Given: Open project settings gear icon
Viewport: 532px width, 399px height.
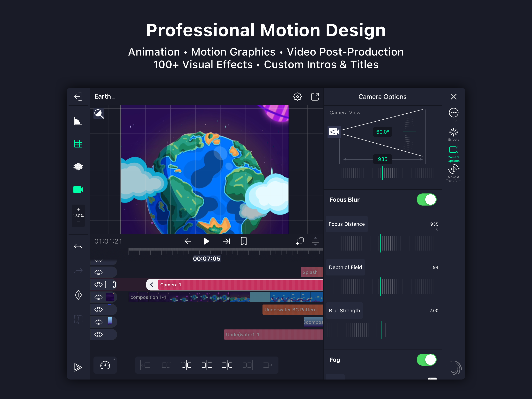Looking at the screenshot, I should (x=298, y=97).
